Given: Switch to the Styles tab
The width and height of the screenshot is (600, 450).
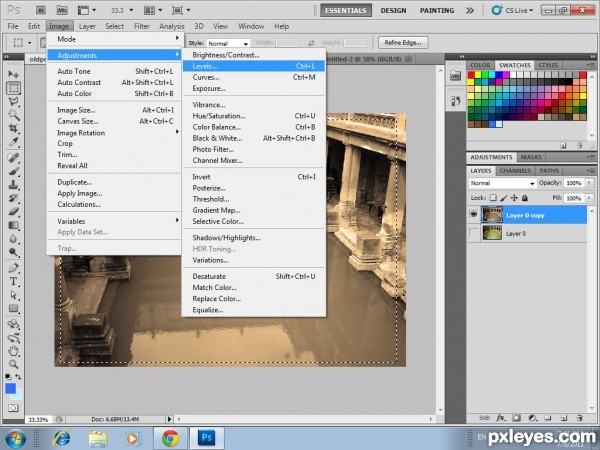Looking at the screenshot, I should (548, 65).
